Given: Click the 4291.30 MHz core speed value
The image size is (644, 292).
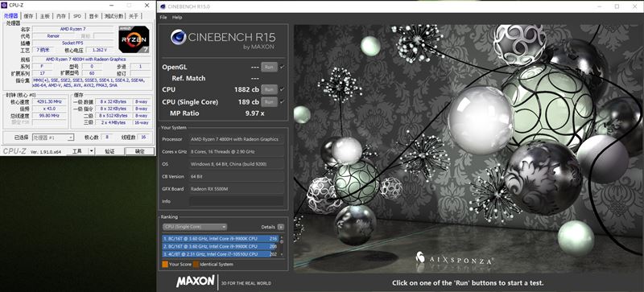Looking at the screenshot, I should click(50, 101).
